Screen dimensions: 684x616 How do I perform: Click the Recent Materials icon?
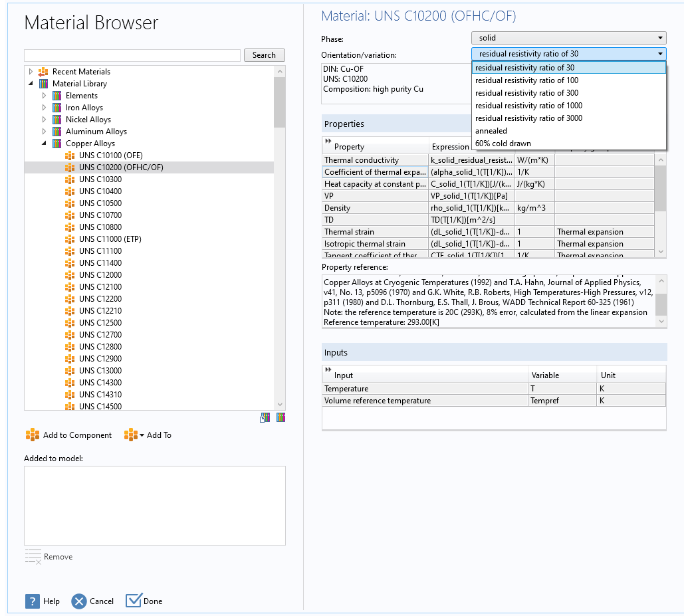(44, 72)
